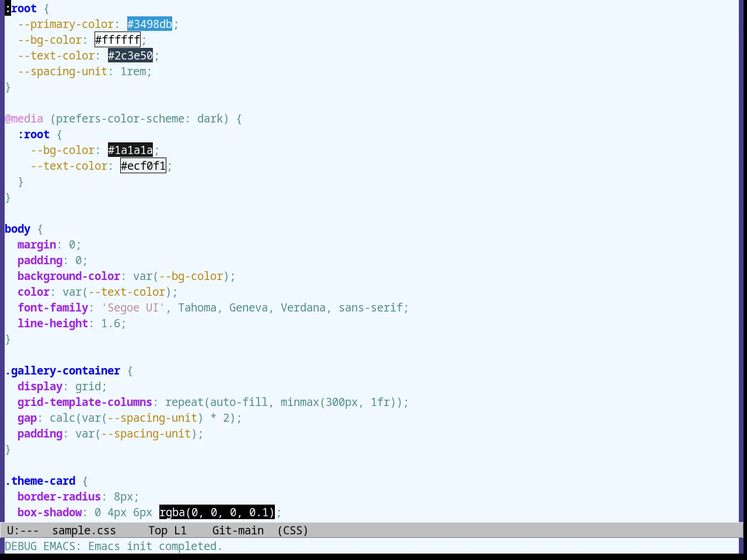
Task: Click the sans-serif font value
Action: coord(371,307)
